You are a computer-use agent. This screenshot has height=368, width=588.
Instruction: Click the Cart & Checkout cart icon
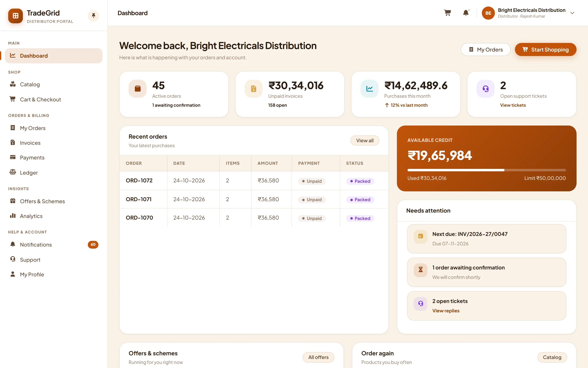13,99
